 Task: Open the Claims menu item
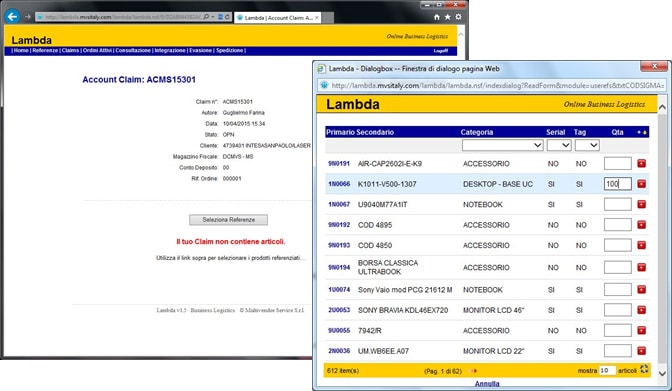70,51
